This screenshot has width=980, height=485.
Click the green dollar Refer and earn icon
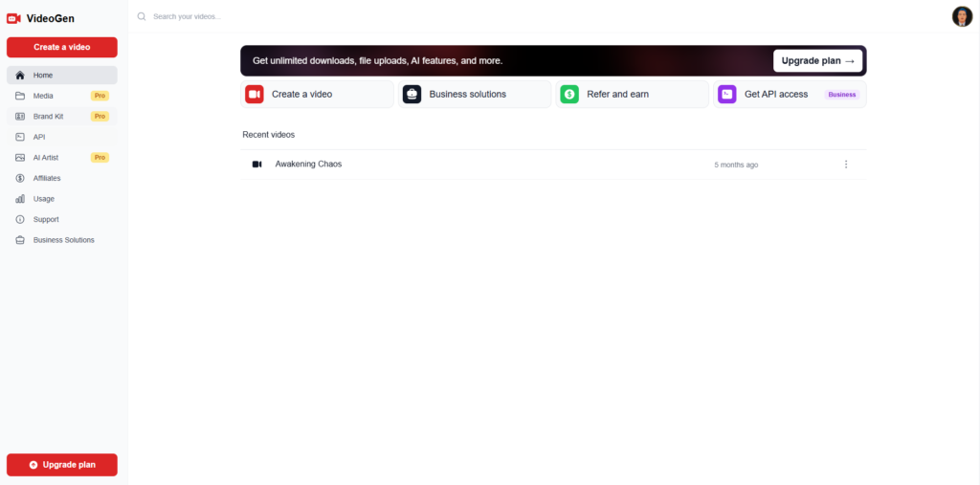569,95
